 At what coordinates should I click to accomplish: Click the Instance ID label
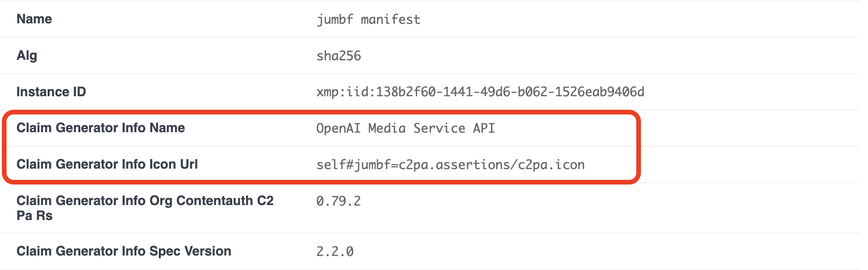tap(51, 92)
